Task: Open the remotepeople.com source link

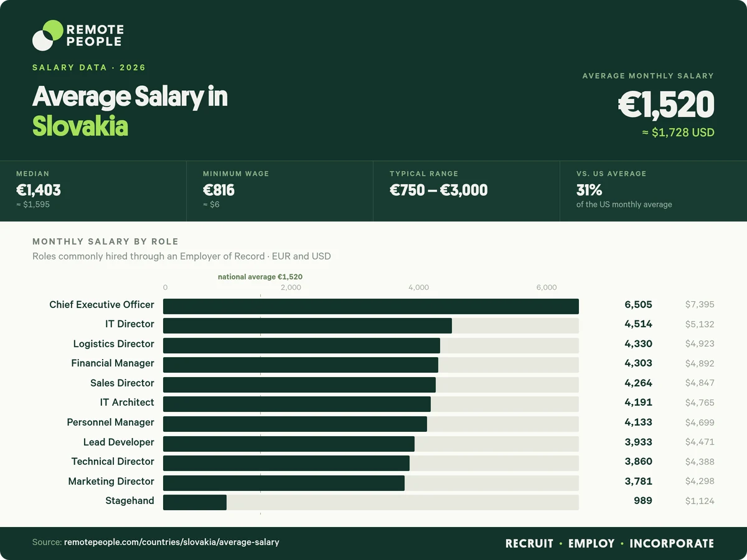Action: pyautogui.click(x=172, y=543)
